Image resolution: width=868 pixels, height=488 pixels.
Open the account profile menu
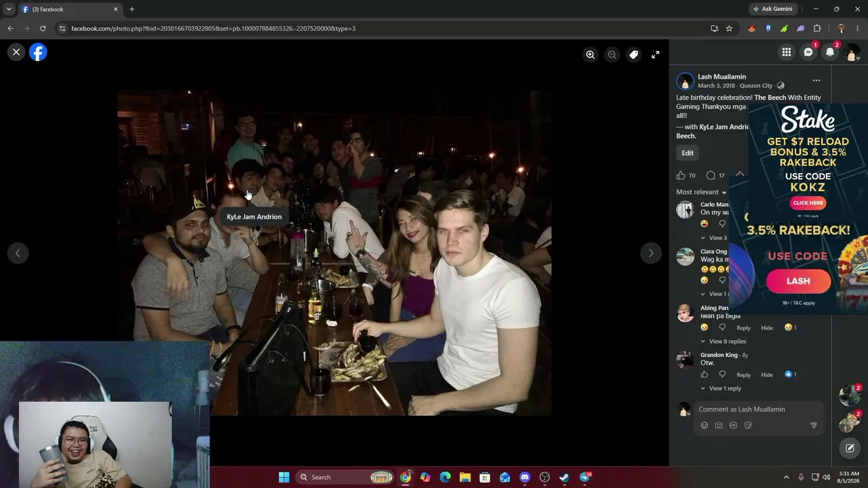(x=852, y=53)
